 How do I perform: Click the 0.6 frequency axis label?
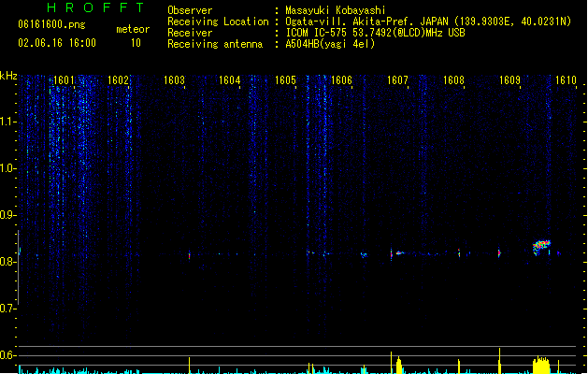pos(7,355)
